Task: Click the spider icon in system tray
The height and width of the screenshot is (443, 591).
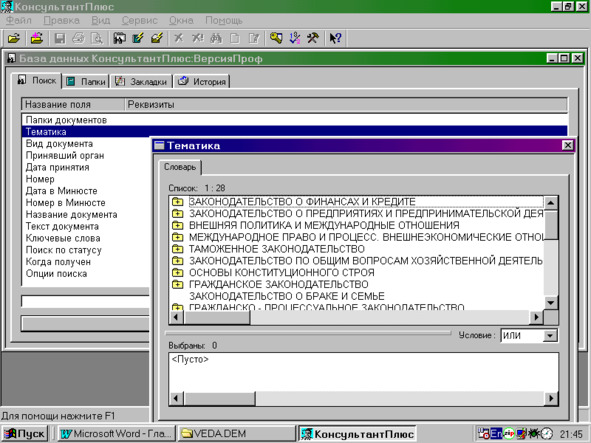Action: [x=534, y=434]
